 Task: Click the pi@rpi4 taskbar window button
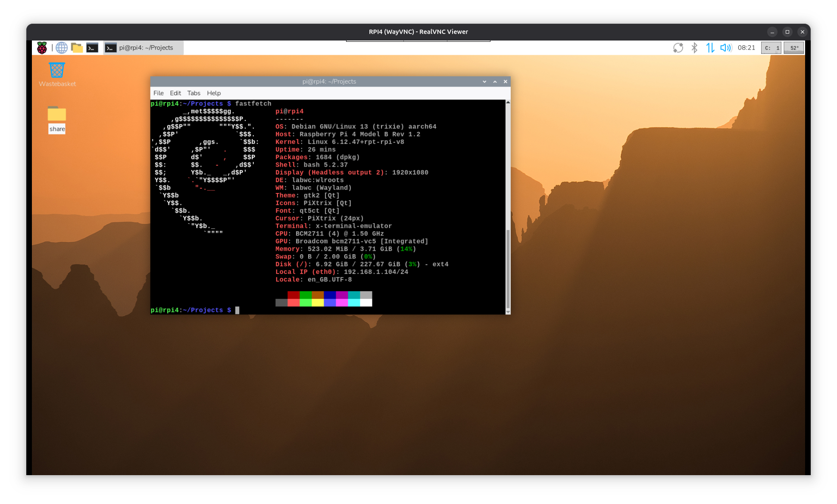coord(144,48)
